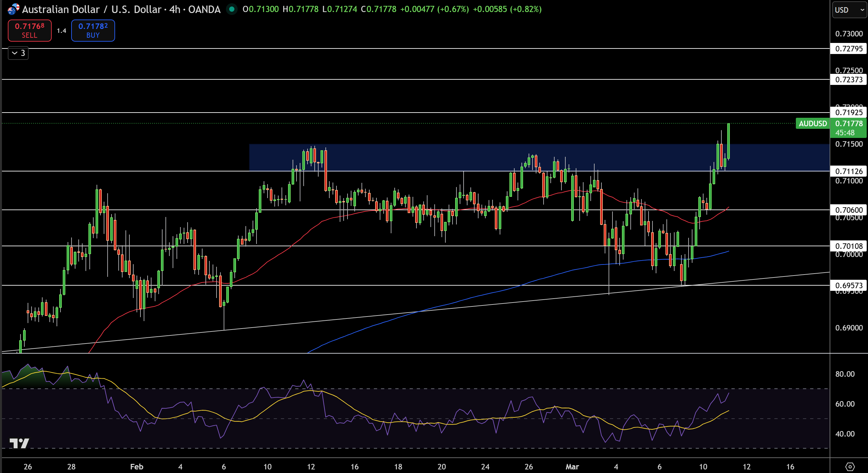Click the 40.00 level on RSI scale

tap(845, 434)
